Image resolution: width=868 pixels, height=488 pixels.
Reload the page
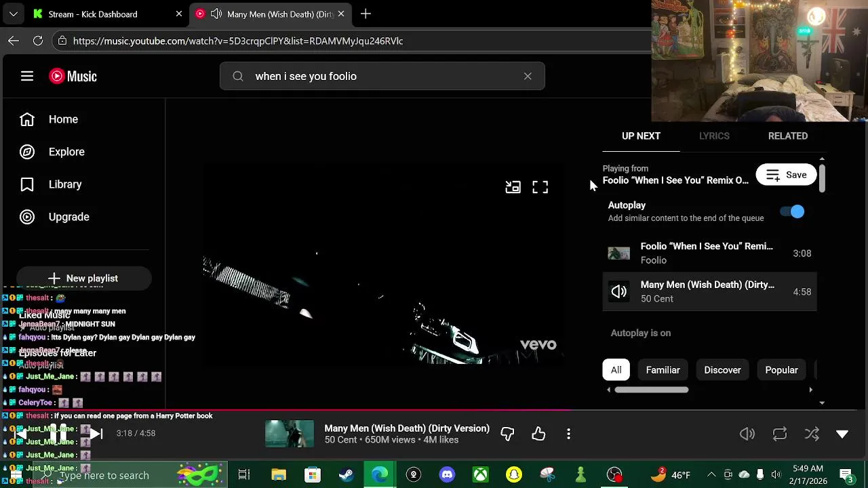[x=38, y=41]
